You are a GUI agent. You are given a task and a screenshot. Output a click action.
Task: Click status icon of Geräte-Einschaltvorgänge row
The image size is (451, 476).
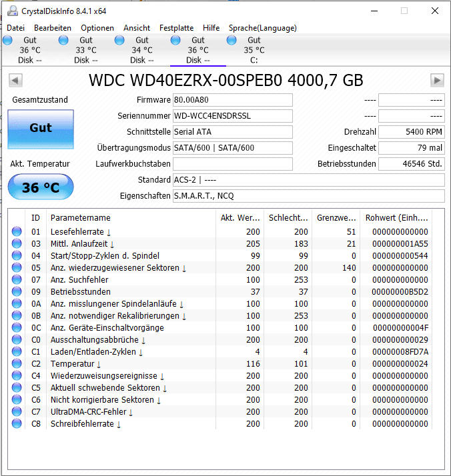[17, 327]
